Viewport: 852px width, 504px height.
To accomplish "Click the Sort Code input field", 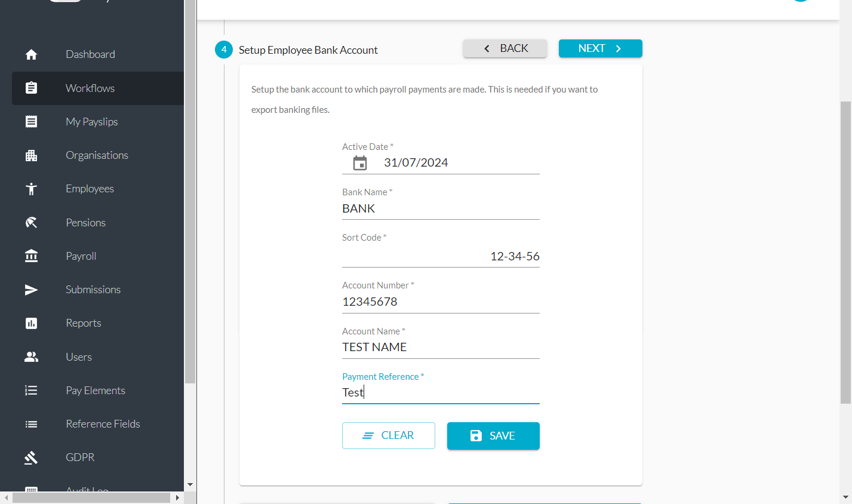I will [x=441, y=256].
